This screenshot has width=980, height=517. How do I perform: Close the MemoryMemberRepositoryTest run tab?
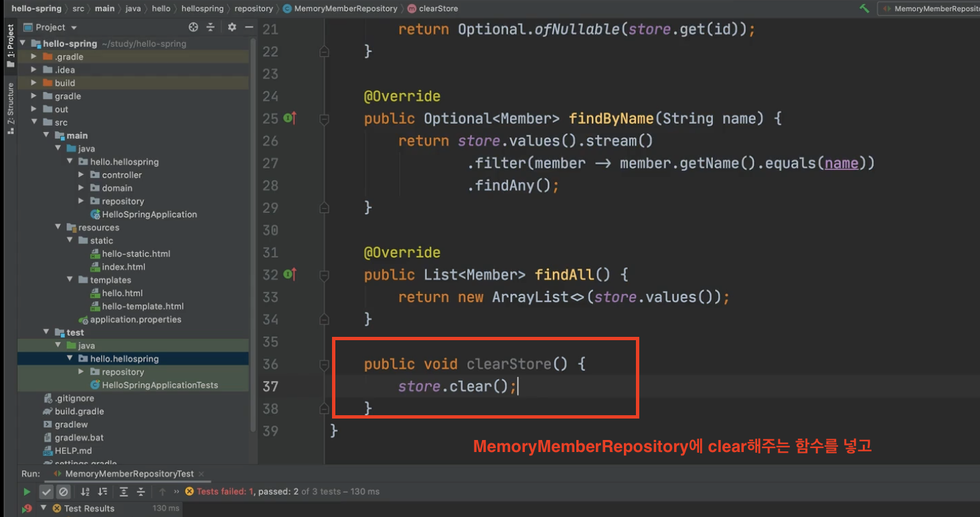(x=200, y=473)
